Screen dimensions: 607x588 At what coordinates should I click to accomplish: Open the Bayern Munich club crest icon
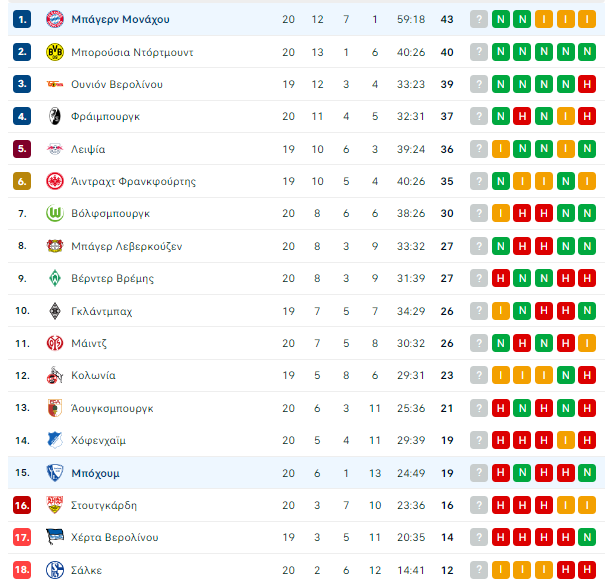click(x=55, y=19)
